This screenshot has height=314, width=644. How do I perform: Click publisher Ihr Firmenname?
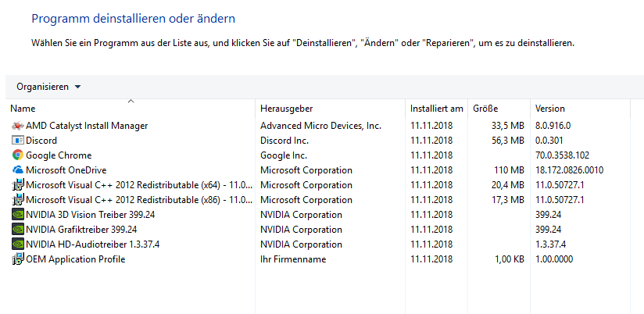coord(293,259)
